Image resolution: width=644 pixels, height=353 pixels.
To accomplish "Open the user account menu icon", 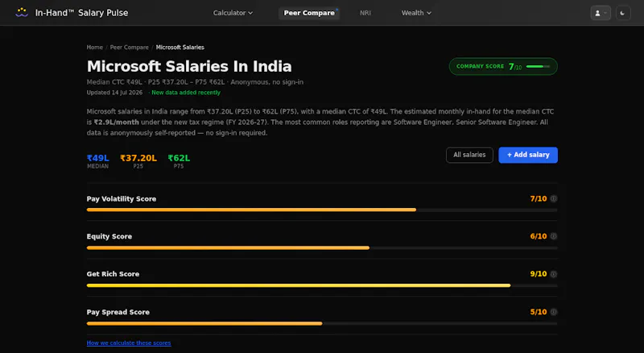I will [601, 13].
